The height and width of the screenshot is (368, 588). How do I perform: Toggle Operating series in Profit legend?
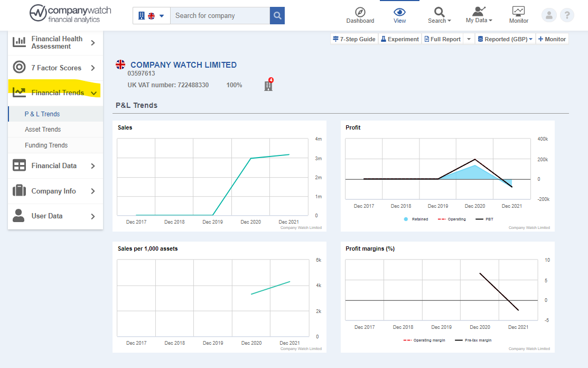tap(452, 219)
